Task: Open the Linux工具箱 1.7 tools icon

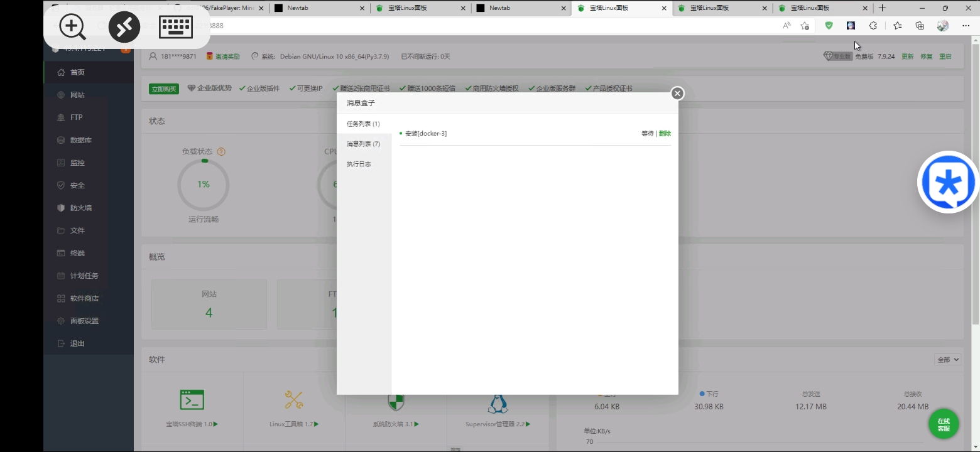Action: coord(294,400)
